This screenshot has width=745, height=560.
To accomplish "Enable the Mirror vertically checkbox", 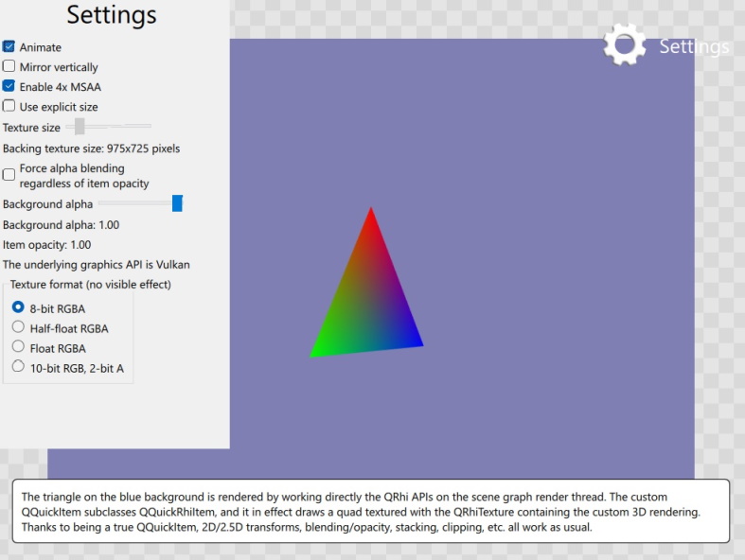I will coord(9,67).
